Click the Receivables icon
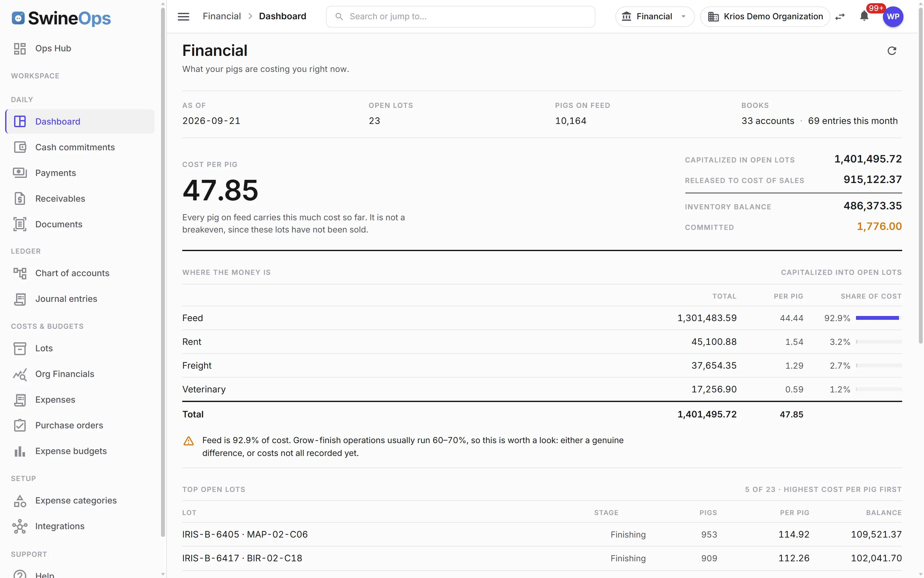The width and height of the screenshot is (924, 578). [20, 198]
